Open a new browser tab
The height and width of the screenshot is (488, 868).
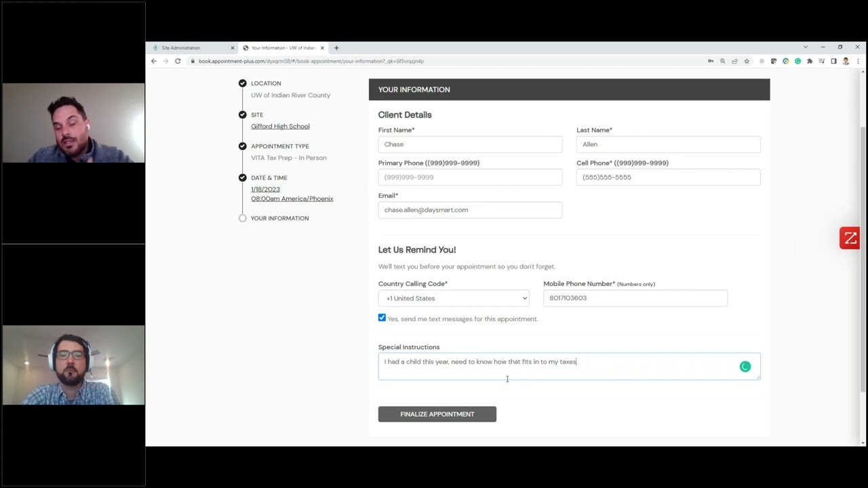click(x=336, y=47)
